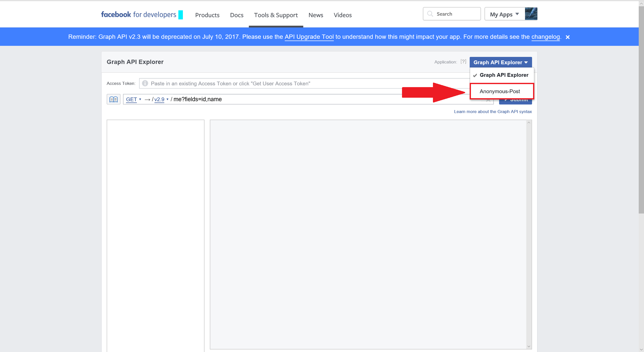The width and height of the screenshot is (644, 352).
Task: Click the response panel scroll up arrow
Action: pyautogui.click(x=529, y=123)
